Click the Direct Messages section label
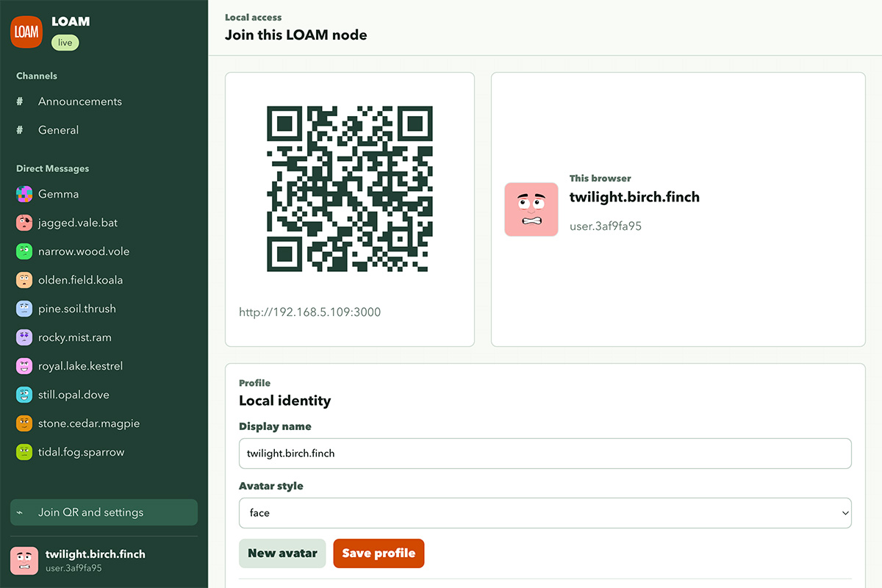Screen dimensions: 882x588 point(53,168)
